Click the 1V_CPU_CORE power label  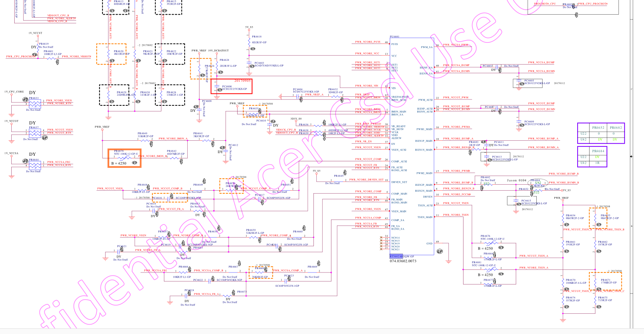[x=14, y=92]
